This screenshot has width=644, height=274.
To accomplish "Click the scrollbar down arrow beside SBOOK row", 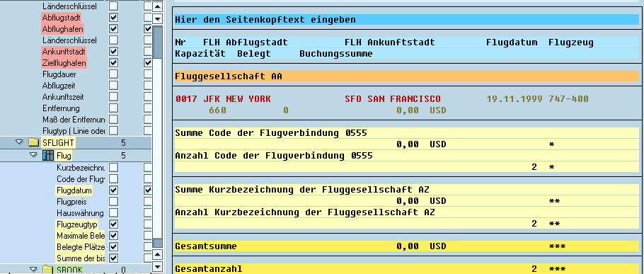I will 158,268.
